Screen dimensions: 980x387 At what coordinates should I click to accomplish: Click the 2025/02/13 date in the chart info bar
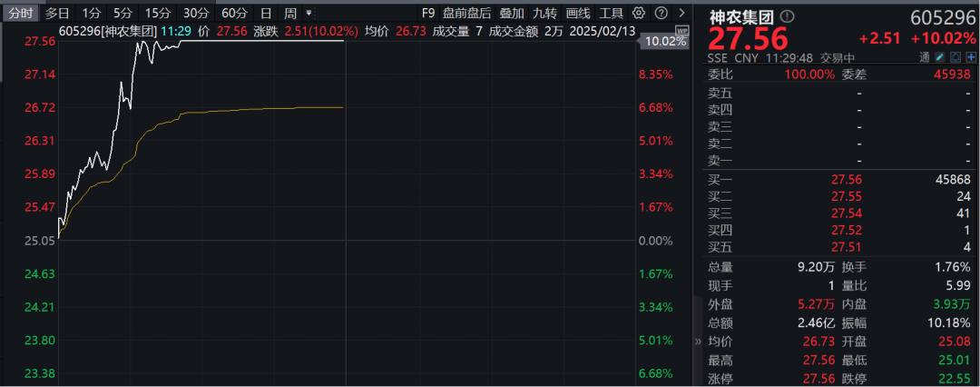point(602,30)
